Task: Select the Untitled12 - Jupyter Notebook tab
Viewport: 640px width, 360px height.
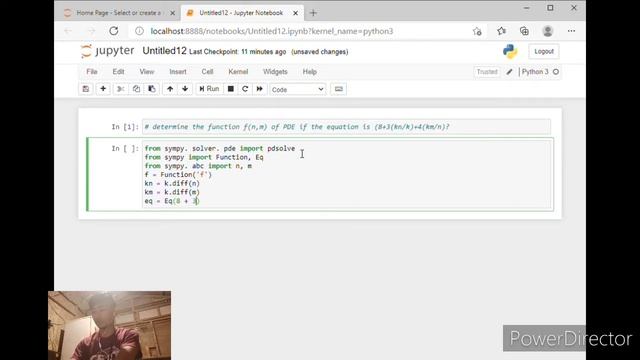Action: click(242, 13)
